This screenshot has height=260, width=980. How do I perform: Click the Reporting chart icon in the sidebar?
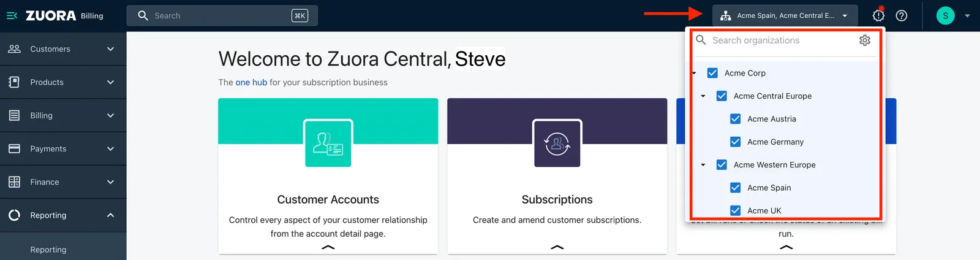coord(14,215)
